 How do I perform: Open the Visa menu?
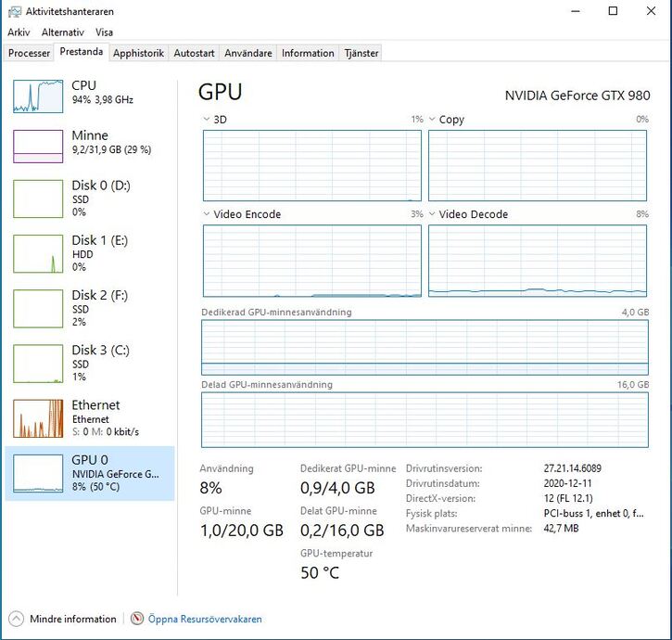coord(104,32)
